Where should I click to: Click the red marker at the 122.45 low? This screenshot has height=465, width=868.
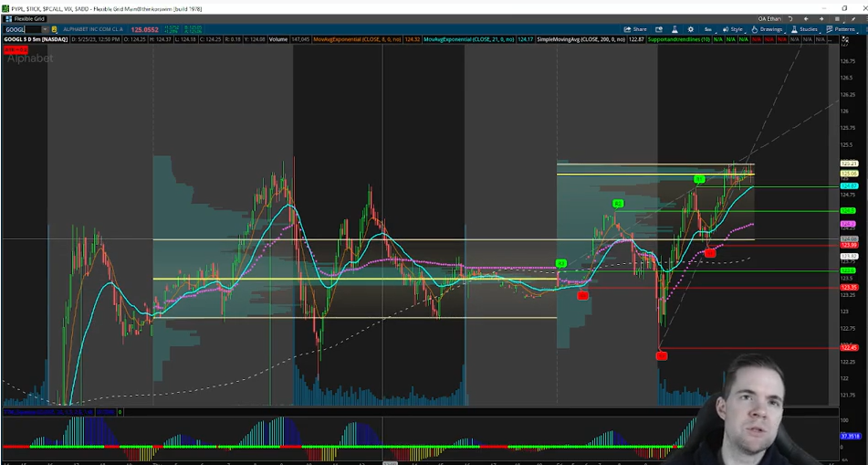click(662, 355)
